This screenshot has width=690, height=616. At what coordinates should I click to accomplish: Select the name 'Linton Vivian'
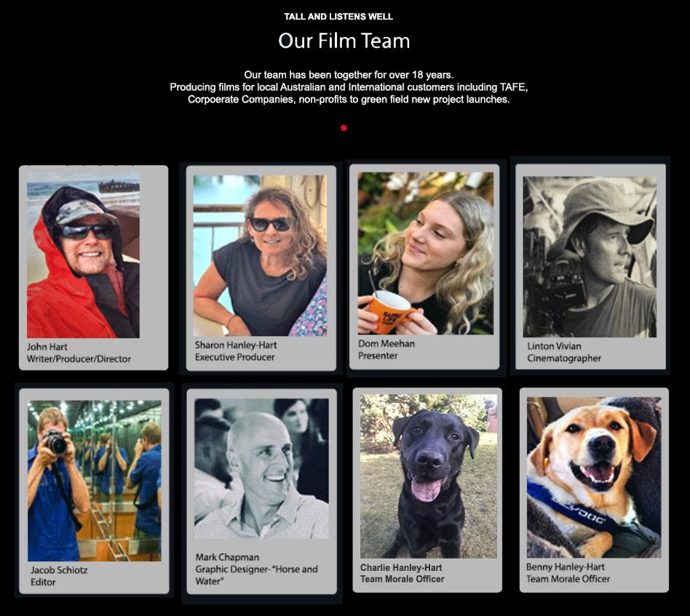[x=554, y=346]
